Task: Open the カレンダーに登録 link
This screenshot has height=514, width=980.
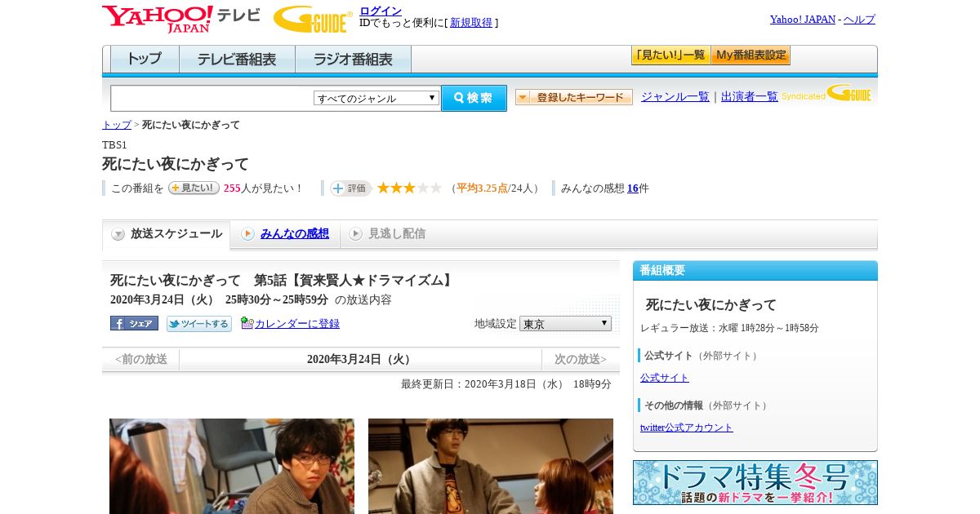Action: (x=297, y=324)
